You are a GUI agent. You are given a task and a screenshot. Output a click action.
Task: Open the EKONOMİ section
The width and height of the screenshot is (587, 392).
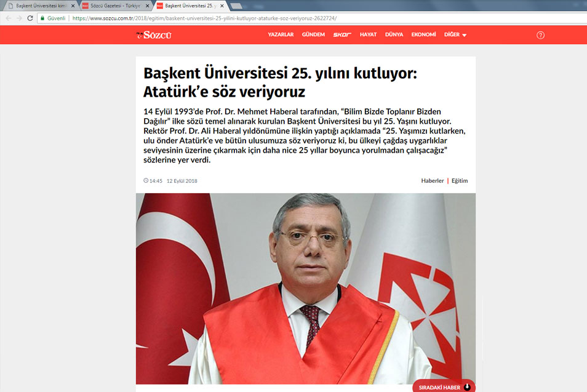[423, 35]
